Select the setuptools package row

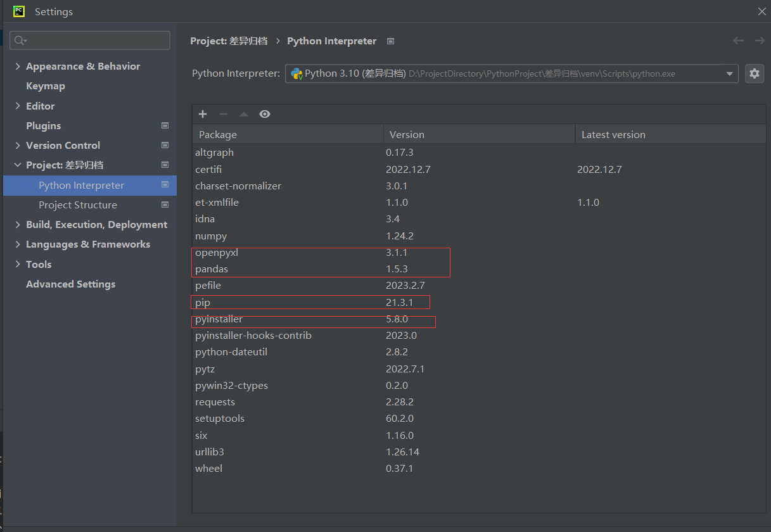479,418
